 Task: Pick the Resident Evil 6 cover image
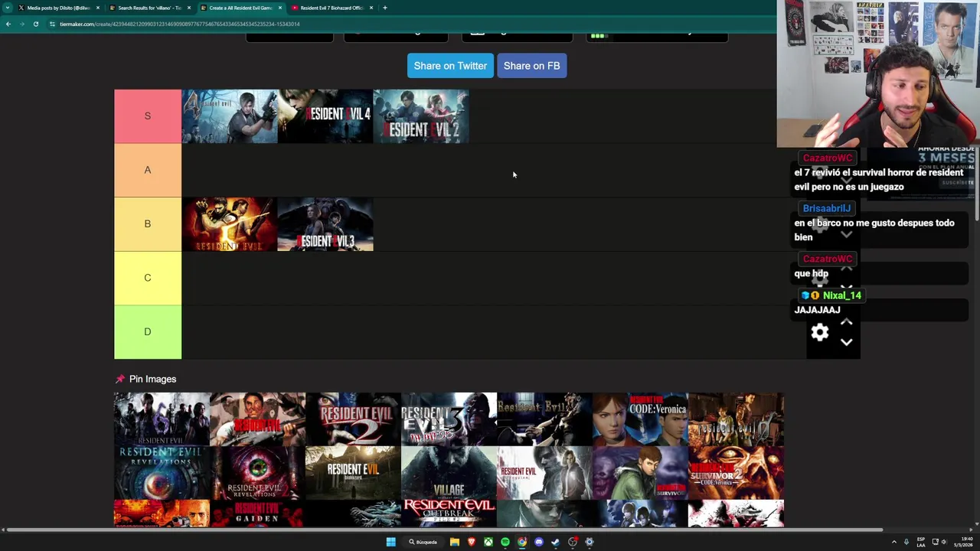(x=162, y=419)
